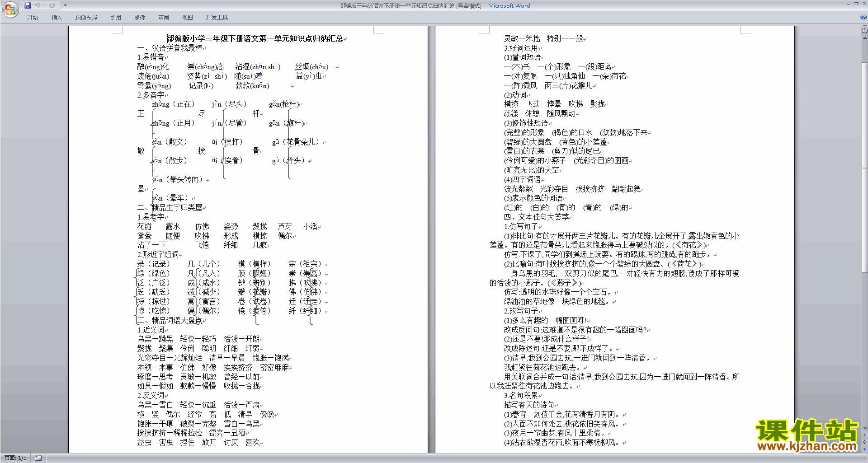
Task: Click the entry 录（记录）
Action: pos(154,264)
